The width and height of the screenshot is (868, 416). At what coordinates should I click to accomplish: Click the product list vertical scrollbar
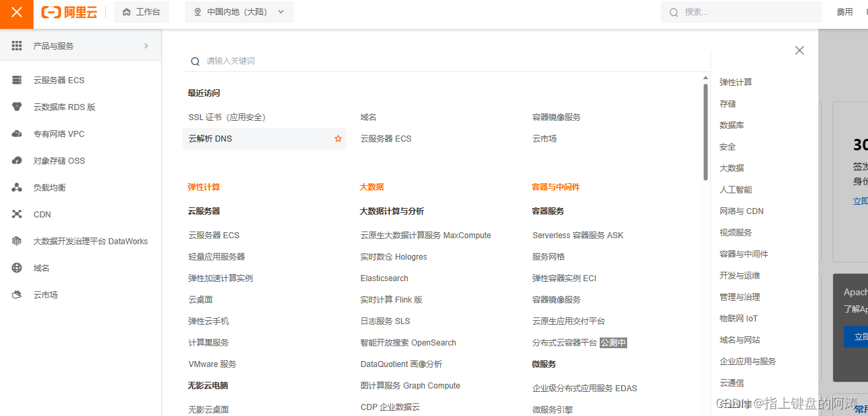tap(706, 132)
